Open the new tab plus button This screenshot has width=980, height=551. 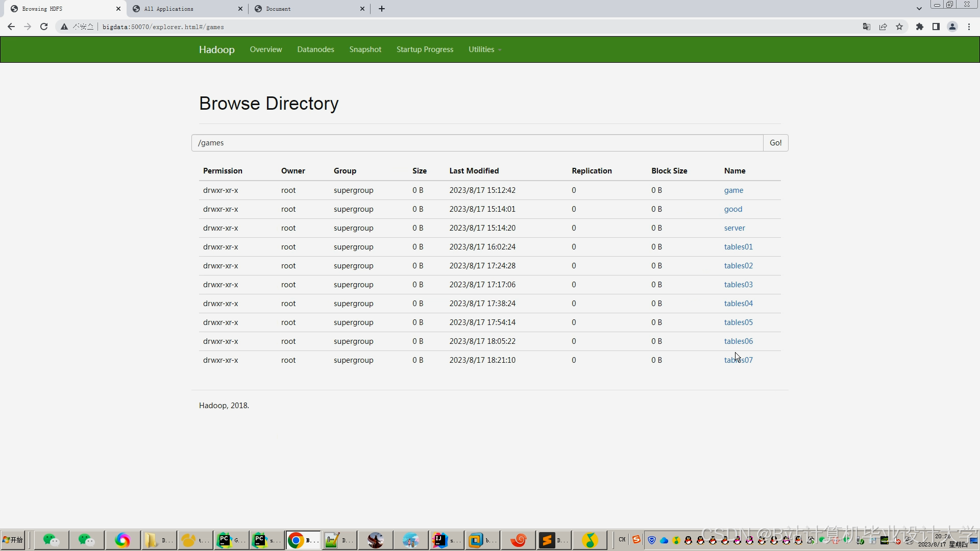coord(382,9)
